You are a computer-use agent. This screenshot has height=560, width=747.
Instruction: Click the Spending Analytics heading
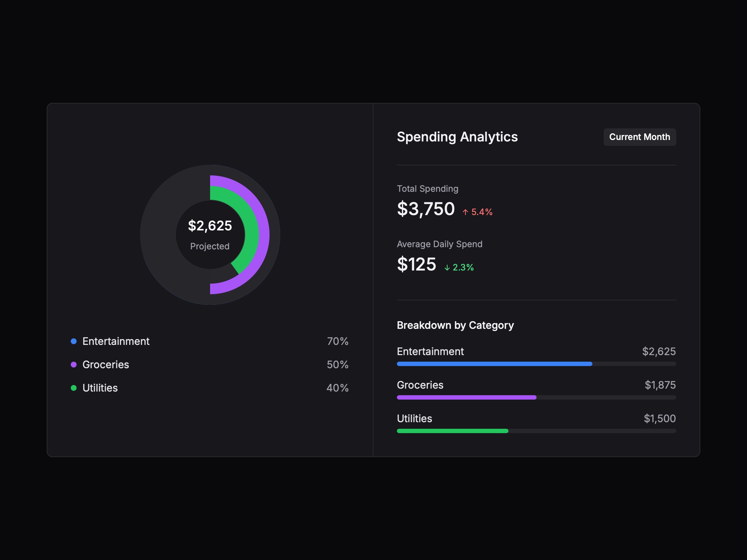pos(457,137)
